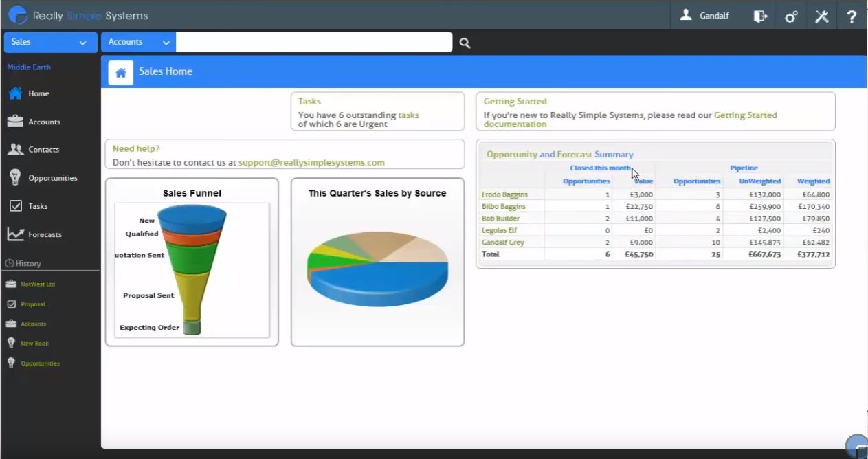Click the £45,750 total closed value
The width and height of the screenshot is (868, 459).
[638, 254]
